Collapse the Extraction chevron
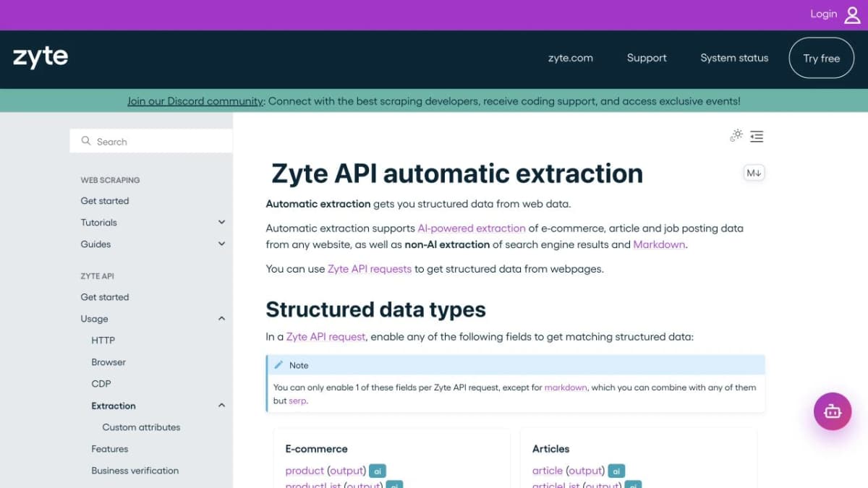The height and width of the screenshot is (488, 868). coord(221,406)
